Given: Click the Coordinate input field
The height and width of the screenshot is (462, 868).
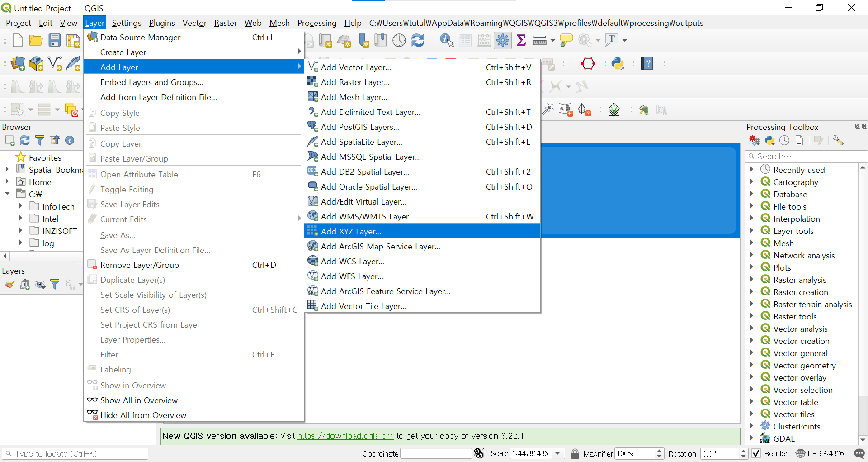Looking at the screenshot, I should [x=436, y=453].
